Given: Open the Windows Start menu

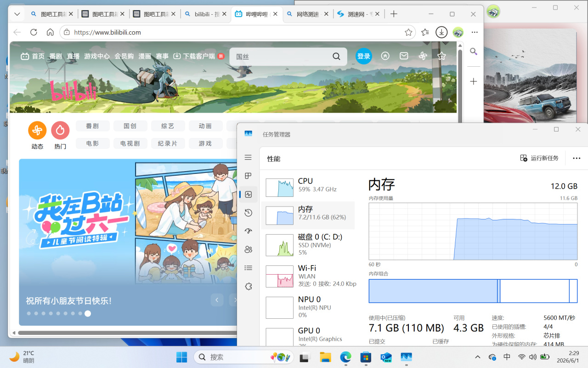Looking at the screenshot, I should [182, 357].
